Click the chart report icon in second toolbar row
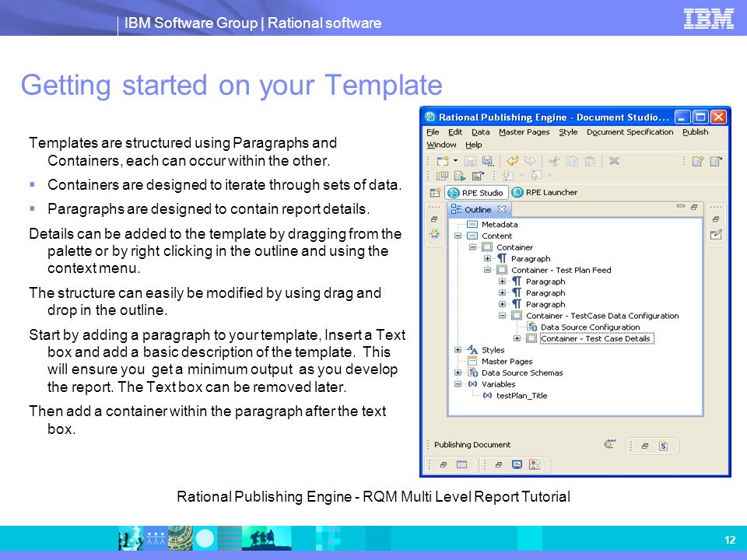The image size is (747, 560). click(478, 176)
